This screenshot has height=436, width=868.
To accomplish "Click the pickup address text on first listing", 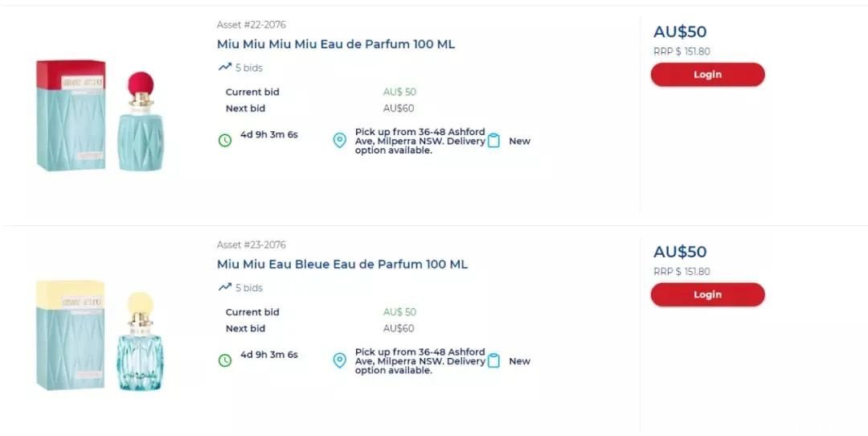I will pyautogui.click(x=420, y=141).
